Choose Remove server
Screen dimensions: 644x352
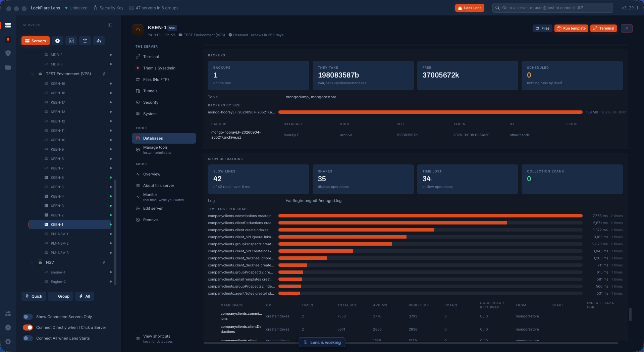164,220
